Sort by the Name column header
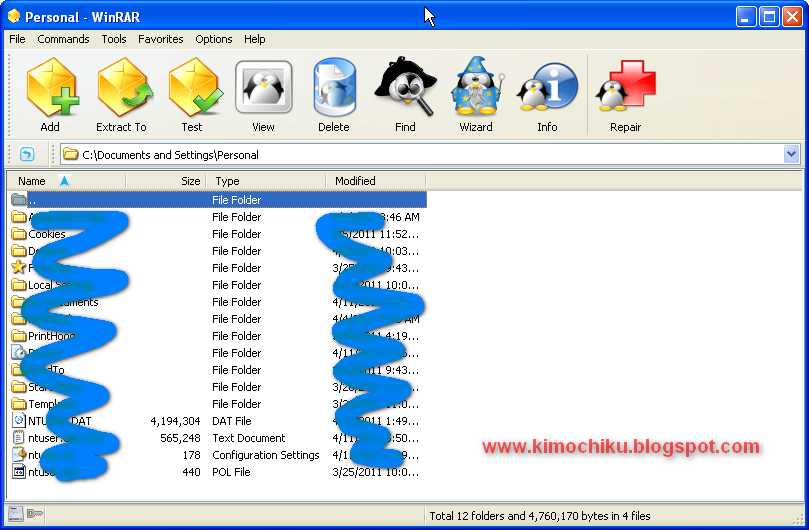The height and width of the screenshot is (530, 809). click(66, 181)
